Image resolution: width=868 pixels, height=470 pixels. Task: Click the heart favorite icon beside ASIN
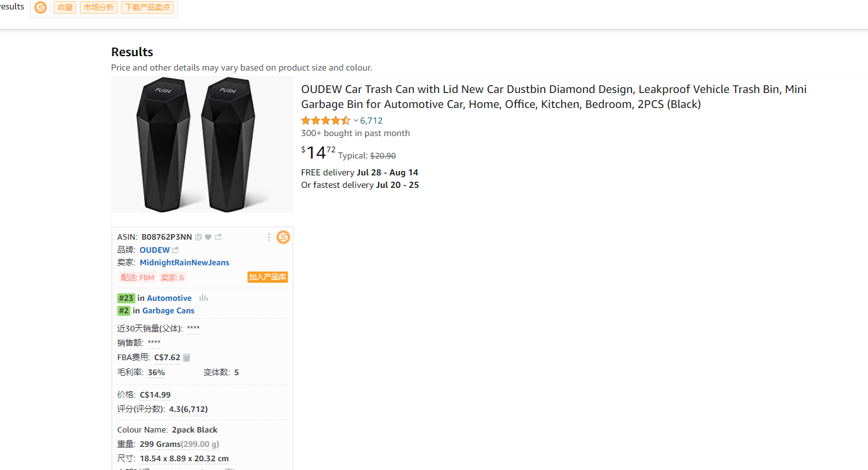tap(208, 237)
